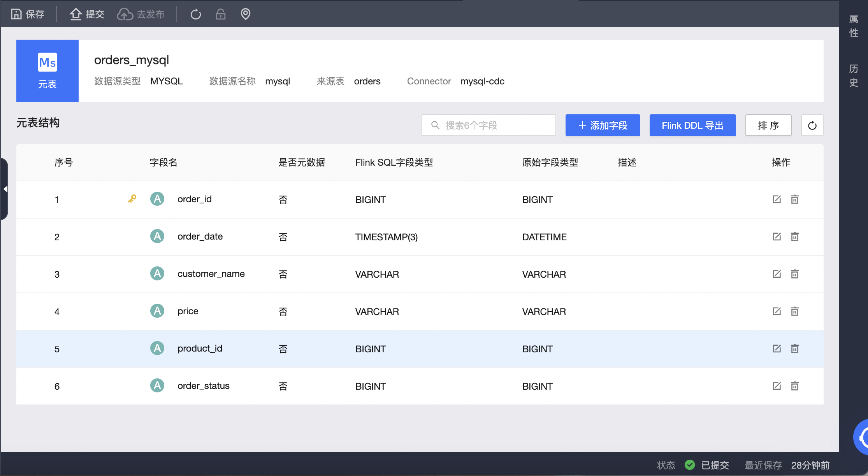
Task: Click the lock icon in top toolbar
Action: pyautogui.click(x=221, y=14)
